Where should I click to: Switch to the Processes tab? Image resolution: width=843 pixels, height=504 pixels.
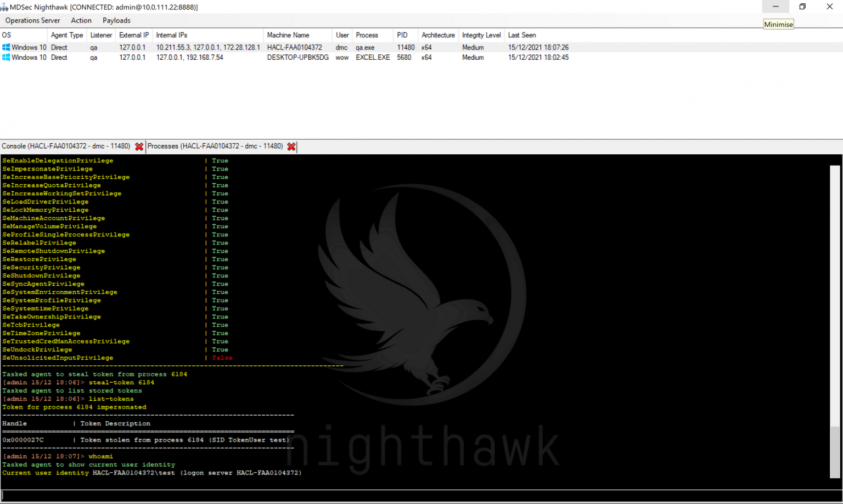215,146
